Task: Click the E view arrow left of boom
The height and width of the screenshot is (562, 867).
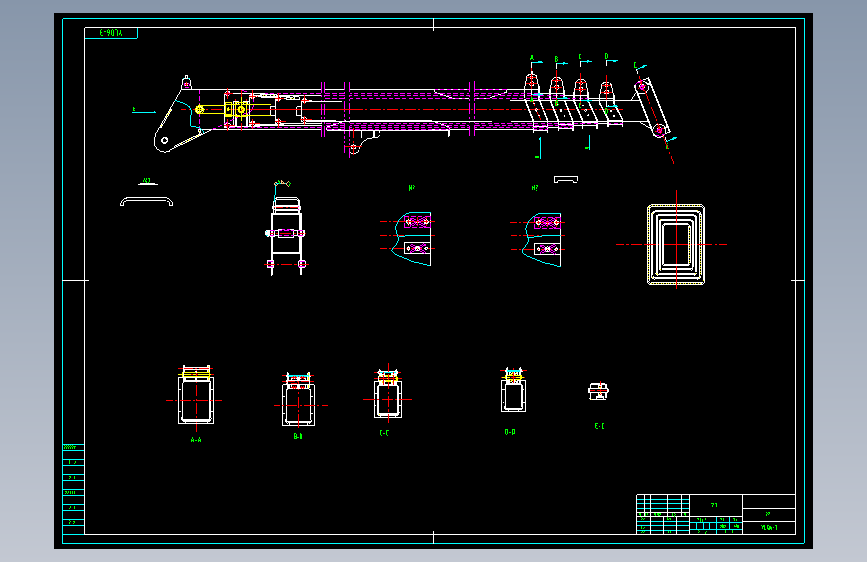Action: [x=144, y=111]
